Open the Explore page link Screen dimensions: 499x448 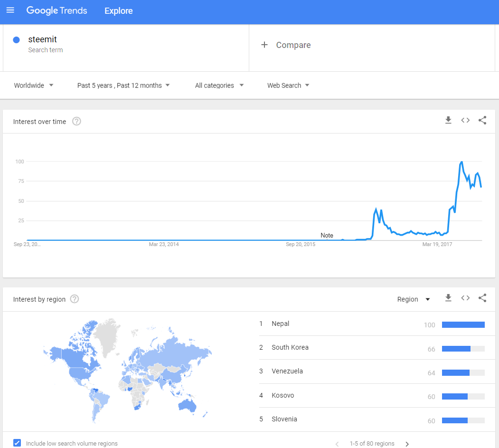pos(118,11)
